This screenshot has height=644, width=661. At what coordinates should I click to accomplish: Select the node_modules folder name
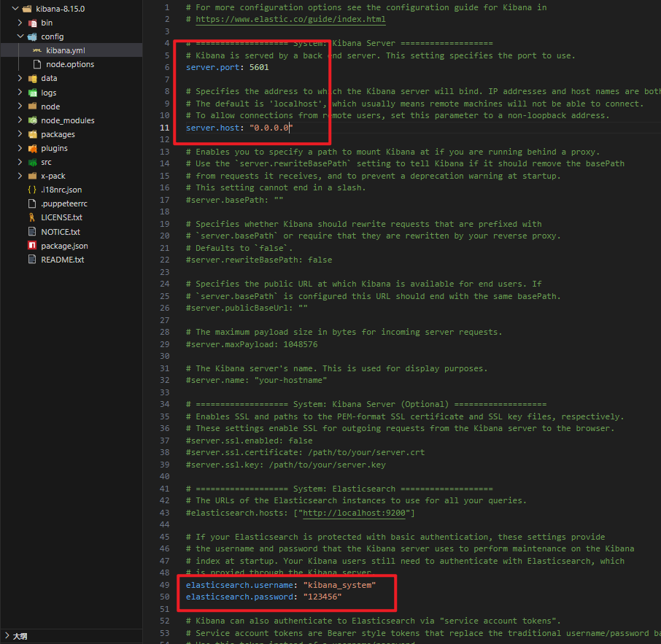(67, 120)
